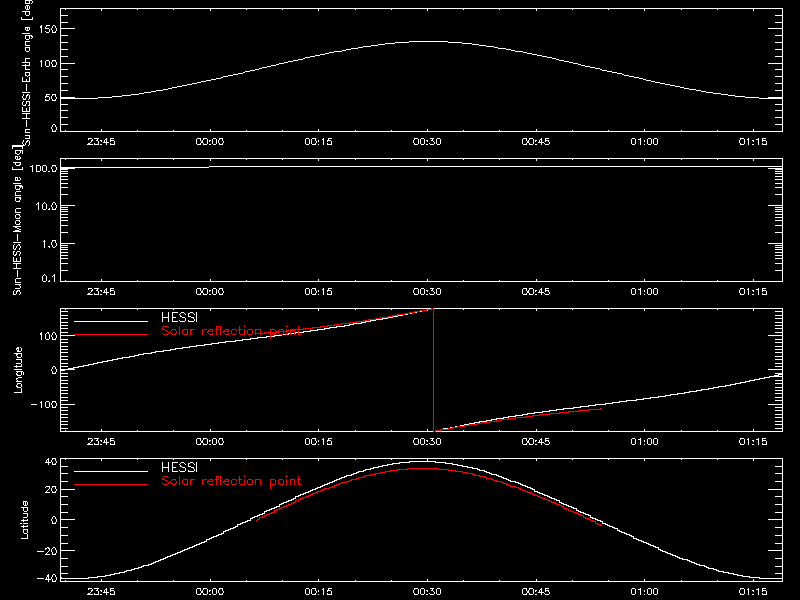This screenshot has width=800, height=600.
Task: Click the 150 tick label on Earth angle plot
Action: click(48, 29)
